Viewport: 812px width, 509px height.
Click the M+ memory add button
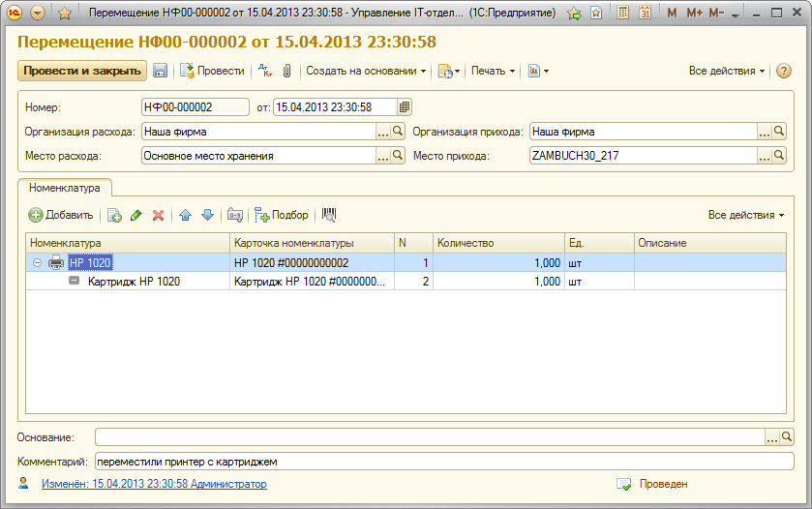[694, 13]
